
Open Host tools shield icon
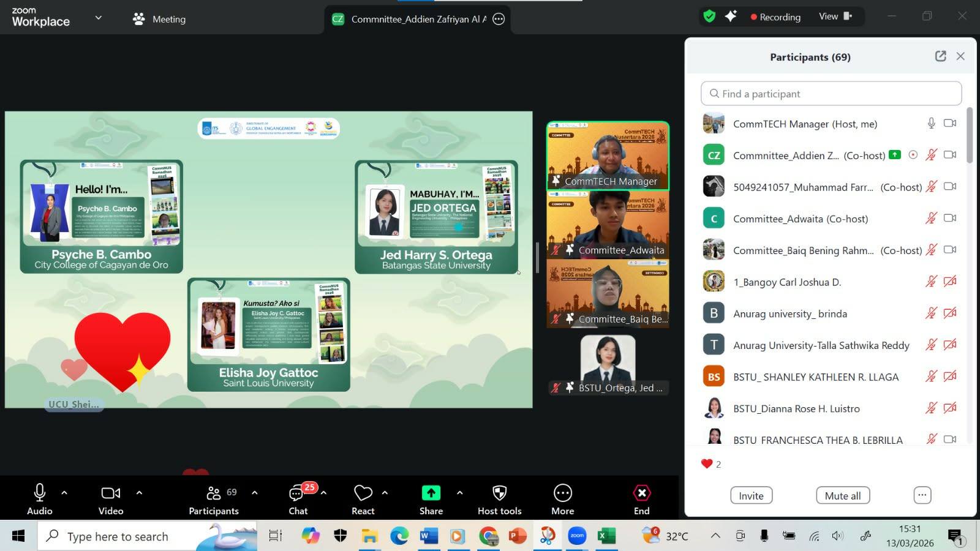499,493
